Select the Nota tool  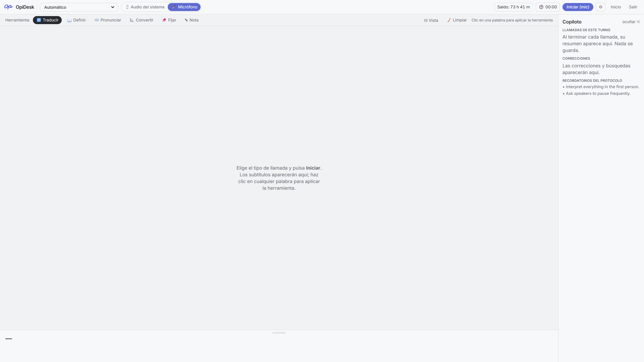click(192, 20)
